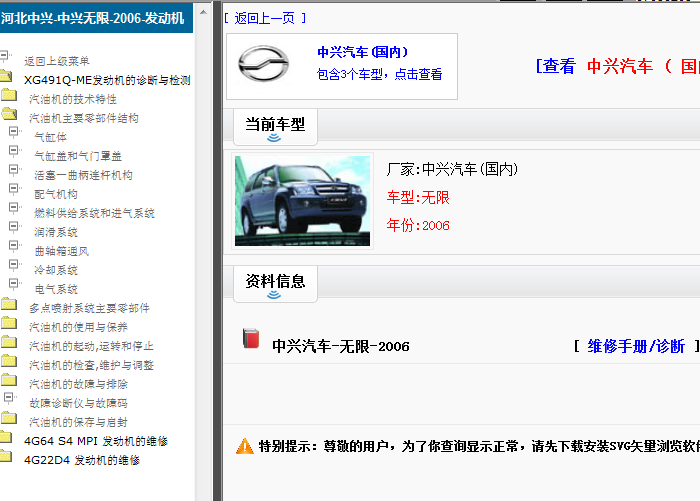Expand 汽油机的检查,维护与调整 tree node
The height and width of the screenshot is (501, 700).
91,365
